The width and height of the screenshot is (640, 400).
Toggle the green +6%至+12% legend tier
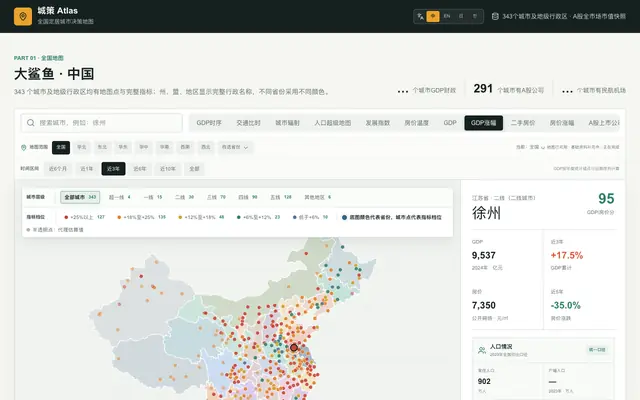258,217
